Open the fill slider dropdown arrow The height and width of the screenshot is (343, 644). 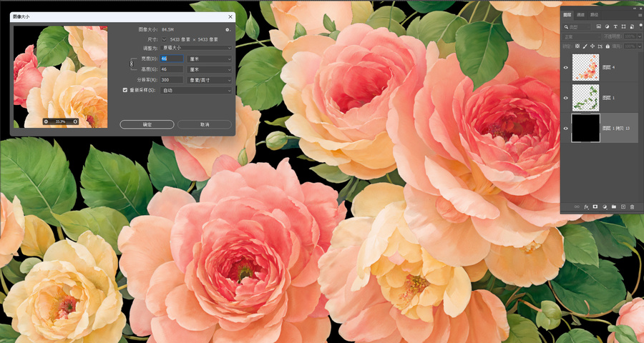(640, 46)
